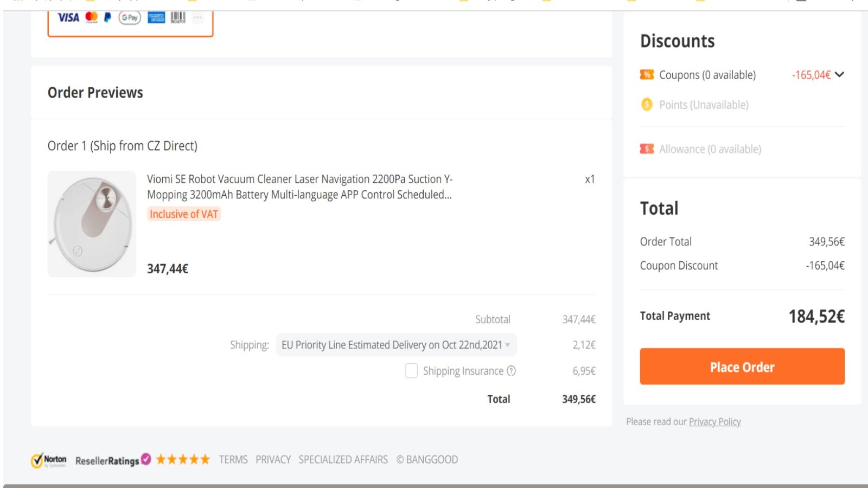Click the 184,52€ total payment amount
This screenshot has height=488, width=868.
tap(816, 316)
